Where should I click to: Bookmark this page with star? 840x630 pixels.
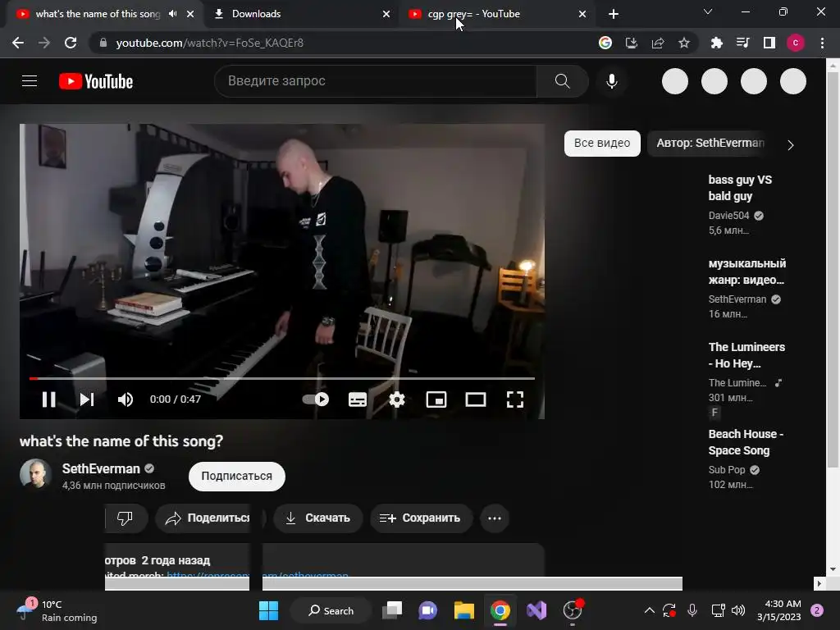coord(684,43)
